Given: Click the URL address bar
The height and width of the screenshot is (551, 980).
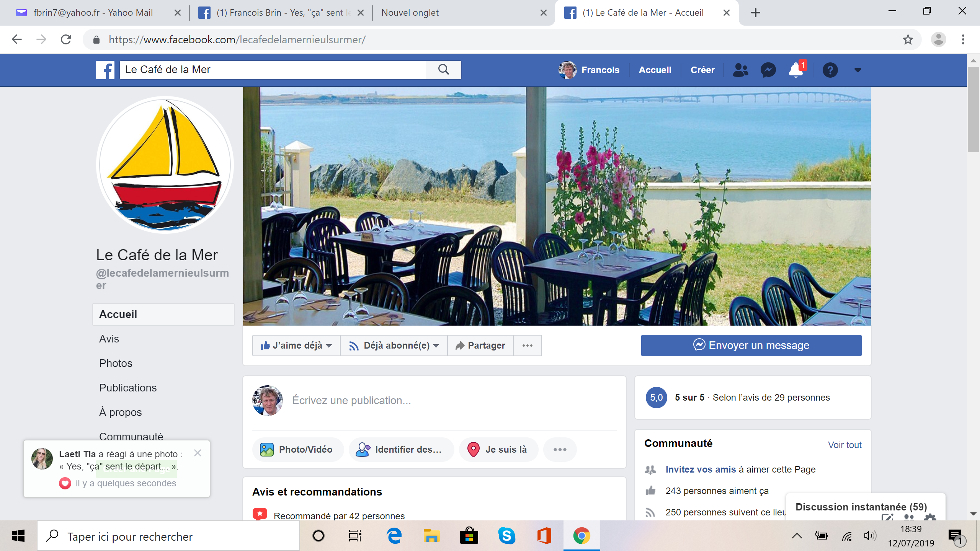Looking at the screenshot, I should click(x=498, y=39).
